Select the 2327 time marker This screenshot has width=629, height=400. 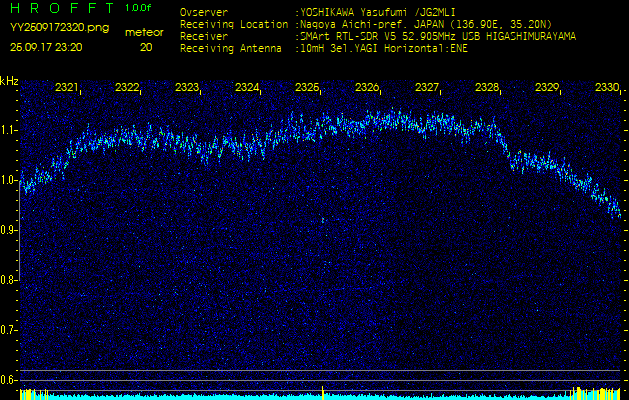(x=427, y=88)
